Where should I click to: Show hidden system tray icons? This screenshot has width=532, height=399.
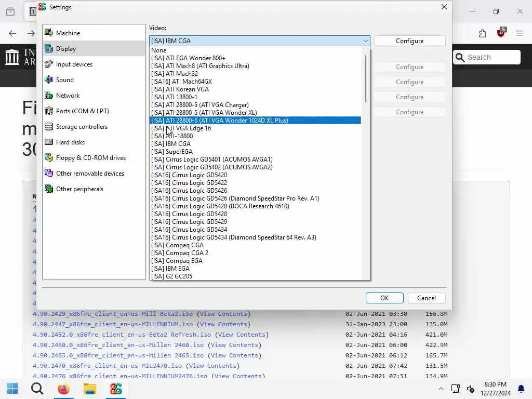click(x=441, y=389)
